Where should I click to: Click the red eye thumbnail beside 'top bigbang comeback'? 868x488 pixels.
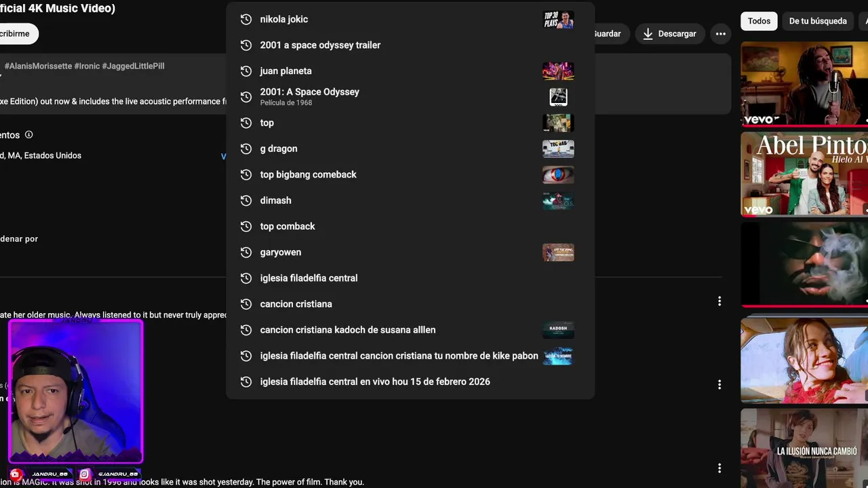(558, 175)
